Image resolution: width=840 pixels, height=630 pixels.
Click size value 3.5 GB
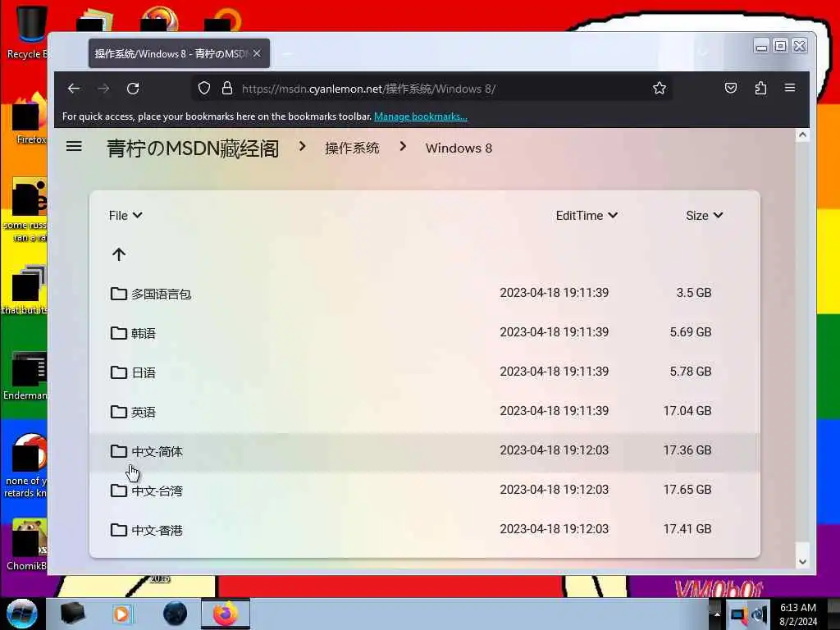point(694,293)
